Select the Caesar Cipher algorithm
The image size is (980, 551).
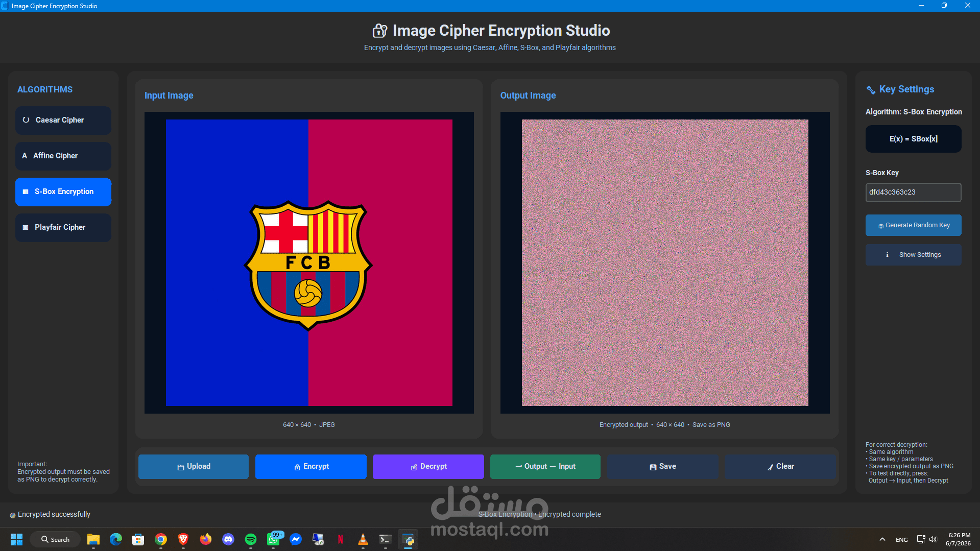63,121
